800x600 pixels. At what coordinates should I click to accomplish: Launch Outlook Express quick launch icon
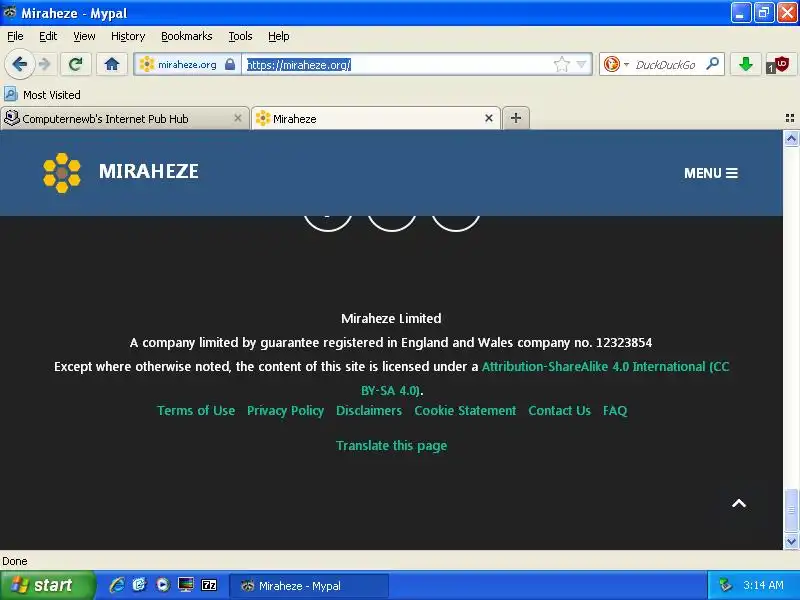click(139, 585)
